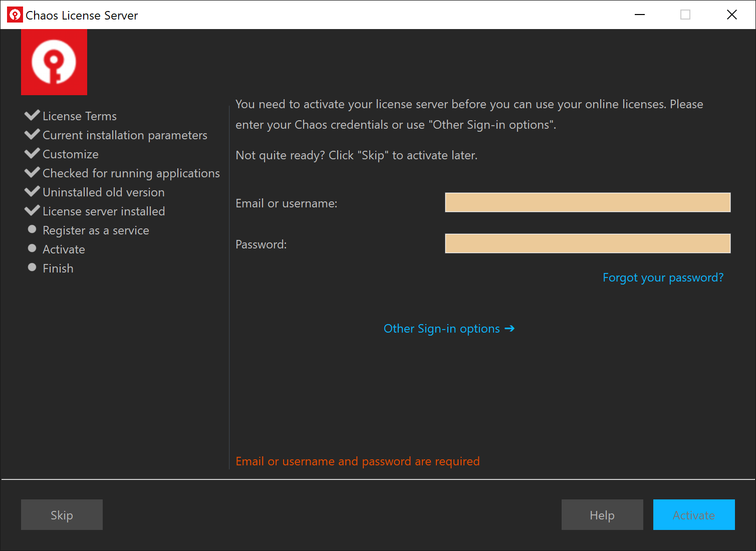Click the checkmark beside License Terms
Screen dimensions: 756x551
[32, 115]
